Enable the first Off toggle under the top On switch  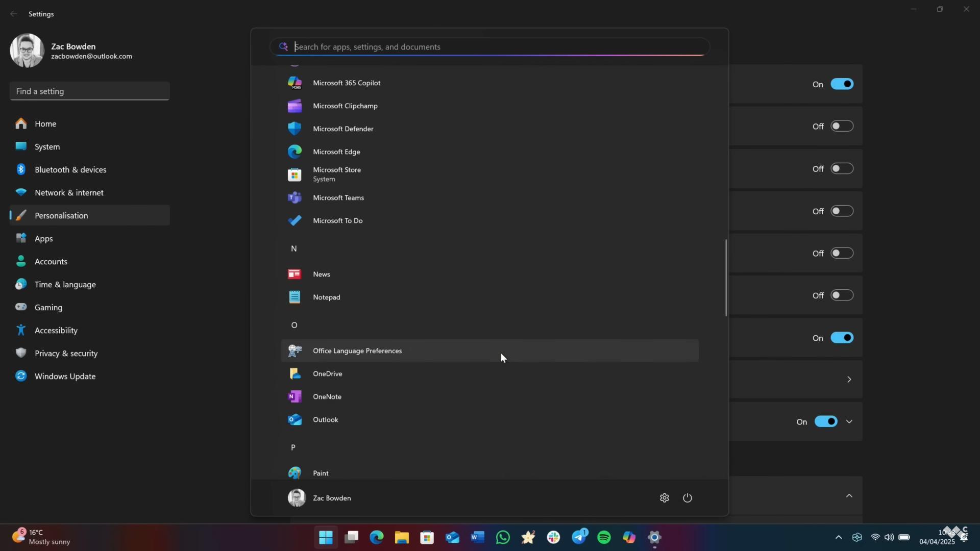[842, 126]
